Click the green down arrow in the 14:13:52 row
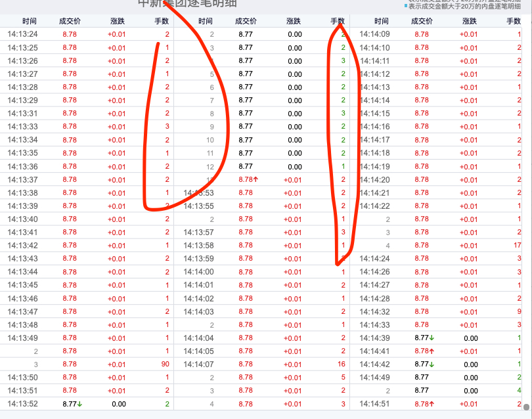532x419 pixels. tap(79, 404)
